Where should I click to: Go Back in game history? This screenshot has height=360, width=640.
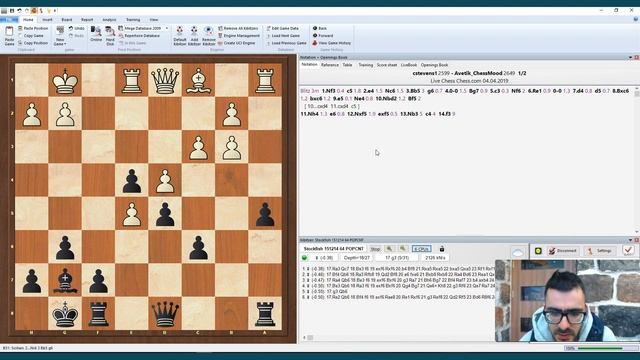point(320,28)
